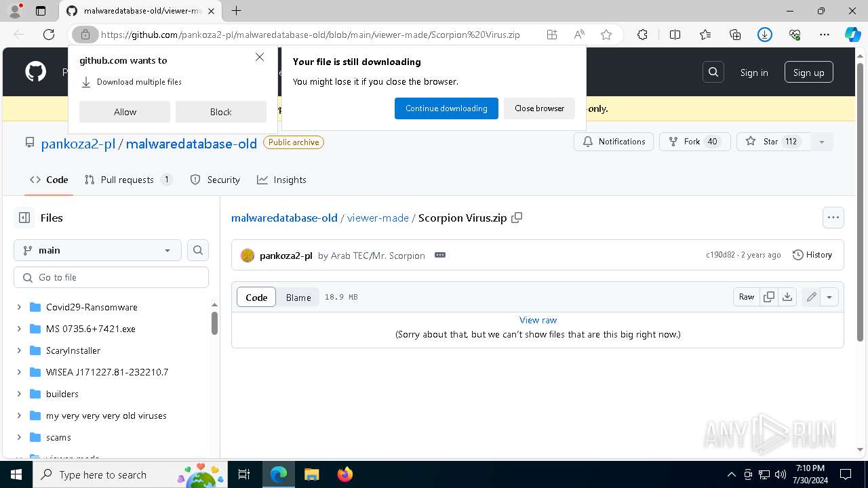This screenshot has width=868, height=488.
Task: Click the edit file pencil icon
Action: [811, 297]
